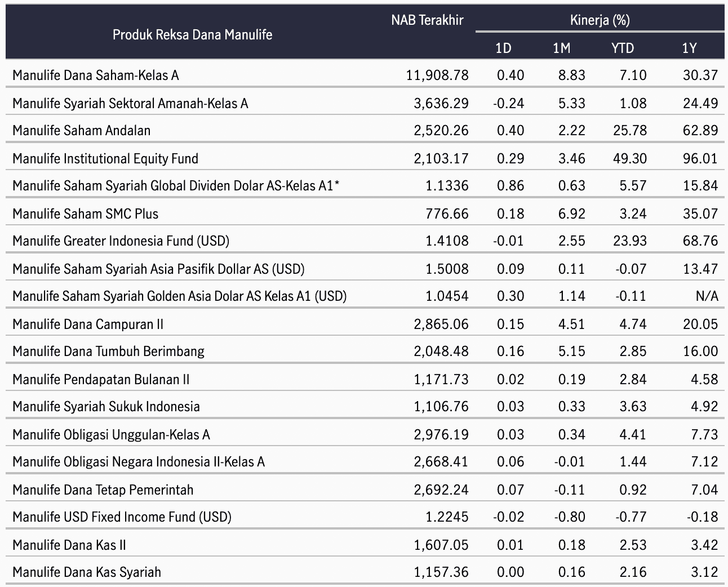Image resolution: width=728 pixels, height=587 pixels.
Task: Select Manulife Dana Tumbuh Berimbang
Action: (108, 352)
